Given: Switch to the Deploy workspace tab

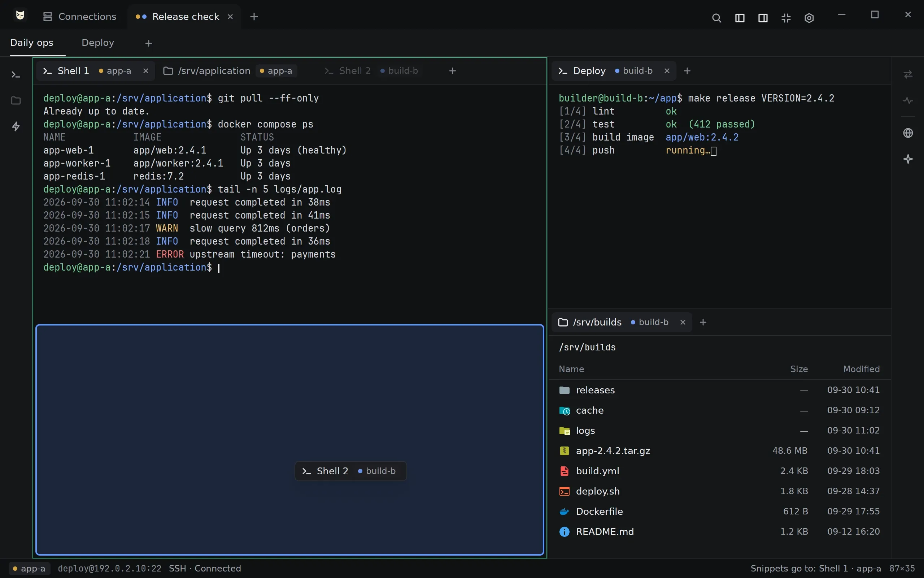Looking at the screenshot, I should [98, 43].
